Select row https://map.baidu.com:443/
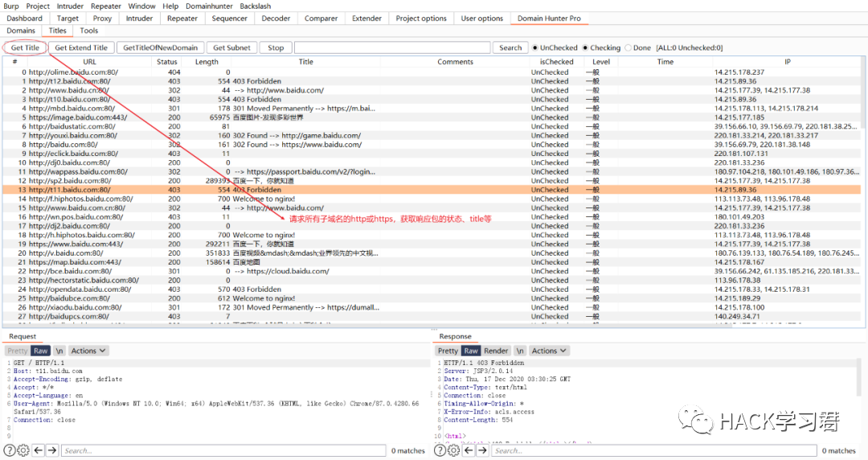The height and width of the screenshot is (460, 868). pos(432,262)
